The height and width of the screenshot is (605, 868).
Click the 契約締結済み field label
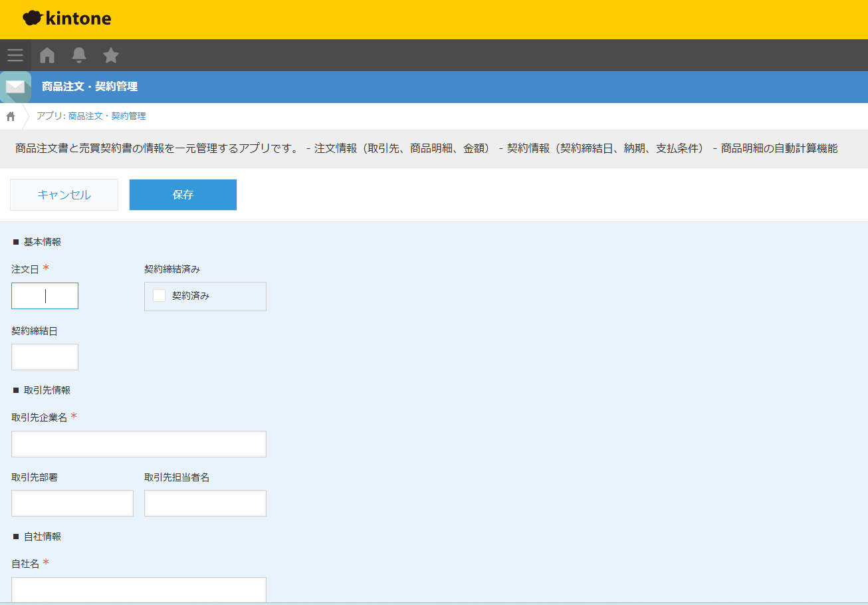[x=172, y=269]
